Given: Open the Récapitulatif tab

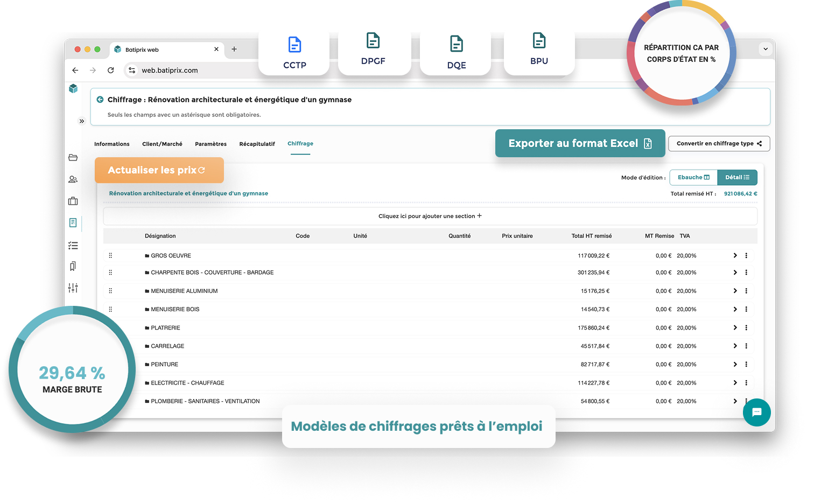Looking at the screenshot, I should pos(257,144).
